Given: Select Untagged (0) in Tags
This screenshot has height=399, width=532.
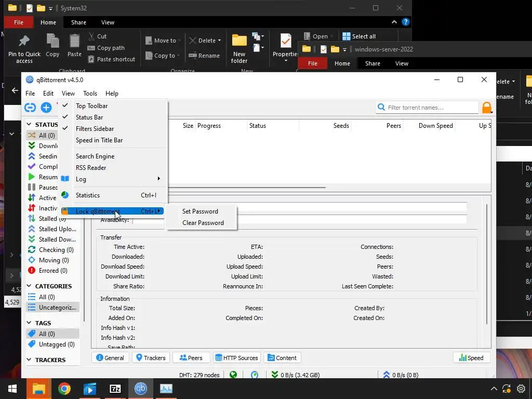Looking at the screenshot, I should [x=52, y=344].
